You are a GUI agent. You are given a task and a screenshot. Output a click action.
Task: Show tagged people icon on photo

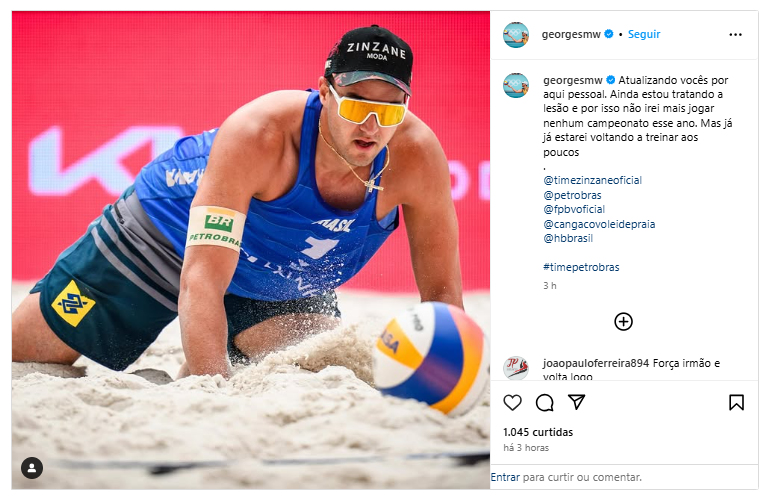pos(32,468)
